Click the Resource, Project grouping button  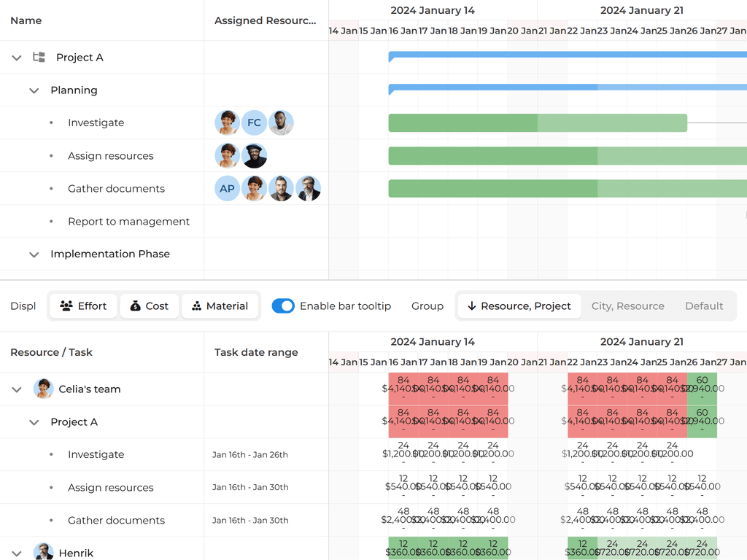[x=519, y=306]
